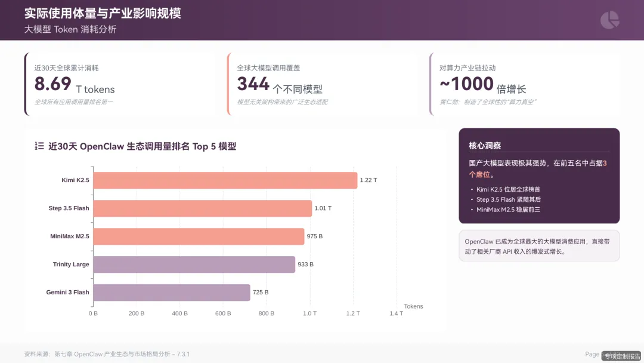
Task: Click the pie chart icon in header
Action: tap(610, 20)
